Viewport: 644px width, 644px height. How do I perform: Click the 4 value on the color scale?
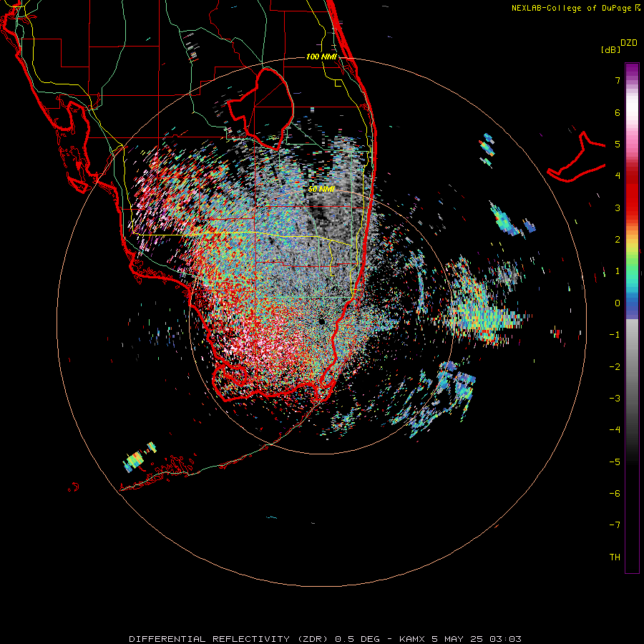point(618,176)
